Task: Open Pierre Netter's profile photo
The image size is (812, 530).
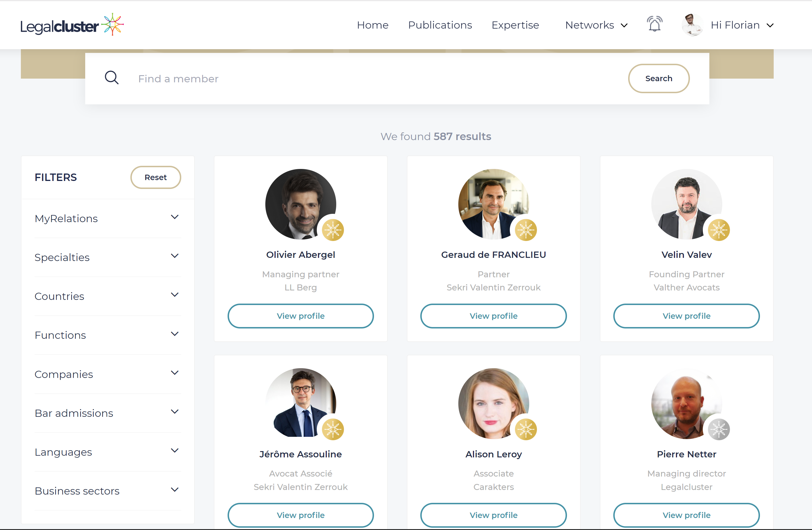Action: pos(686,403)
